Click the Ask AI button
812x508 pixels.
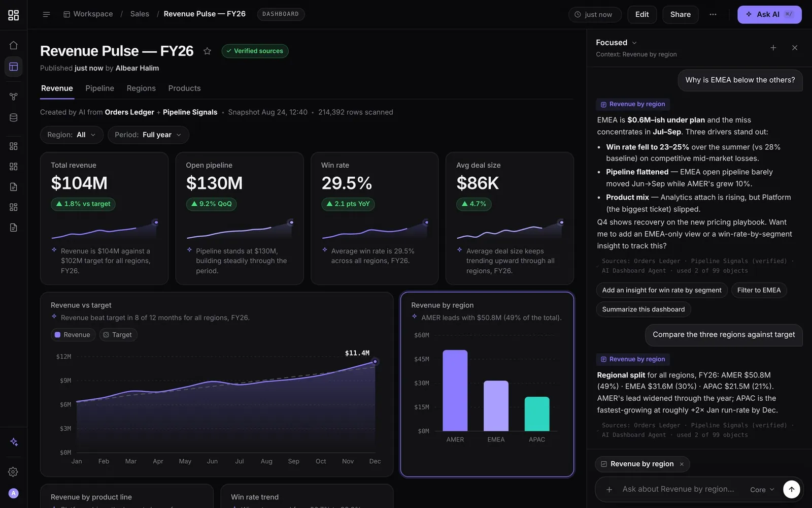769,14
